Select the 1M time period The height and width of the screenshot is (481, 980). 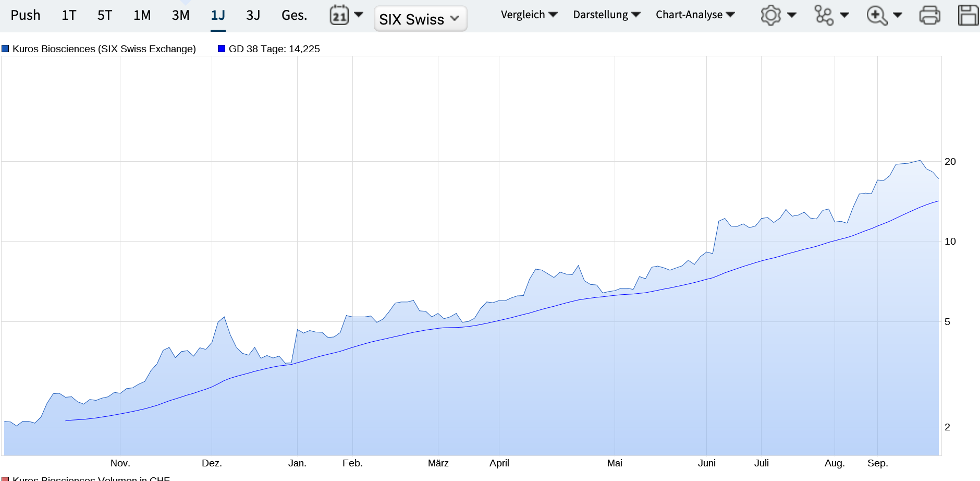point(142,15)
